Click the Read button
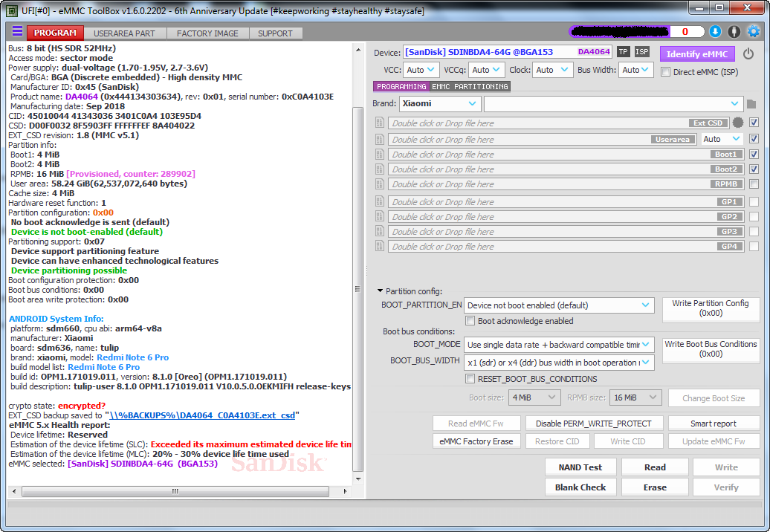This screenshot has width=770, height=532. pos(655,467)
